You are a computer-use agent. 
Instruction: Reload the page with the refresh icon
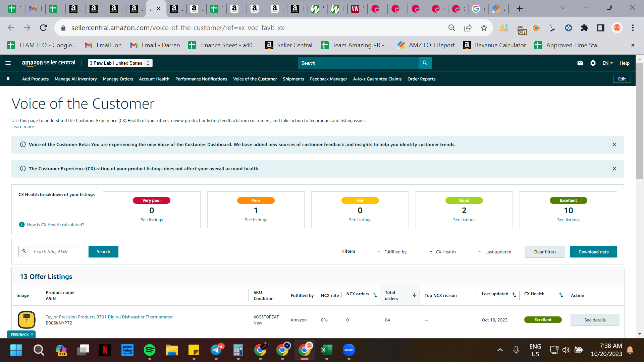pyautogui.click(x=43, y=28)
